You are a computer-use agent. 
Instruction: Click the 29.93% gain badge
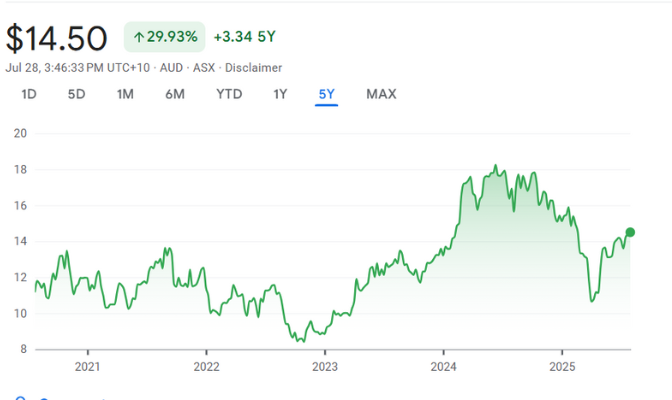coord(165,37)
